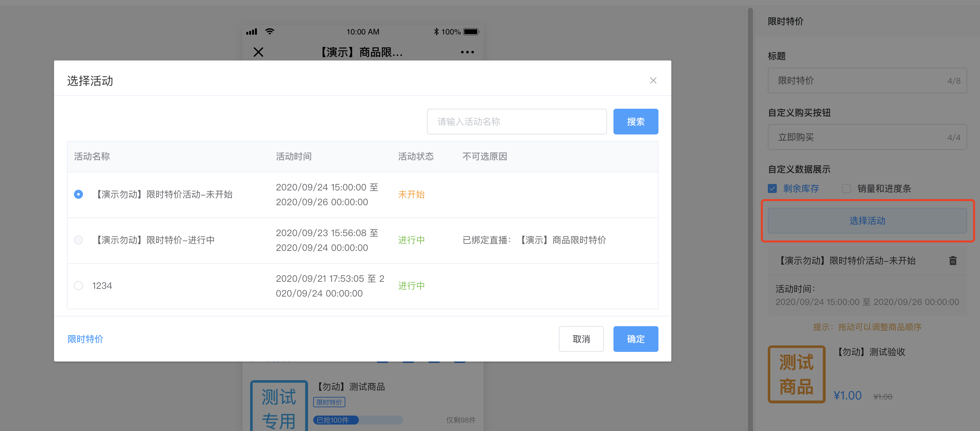Screen dimensions: 980x431
Task: Focus the 请输入活动名称 search field
Action: [x=517, y=122]
